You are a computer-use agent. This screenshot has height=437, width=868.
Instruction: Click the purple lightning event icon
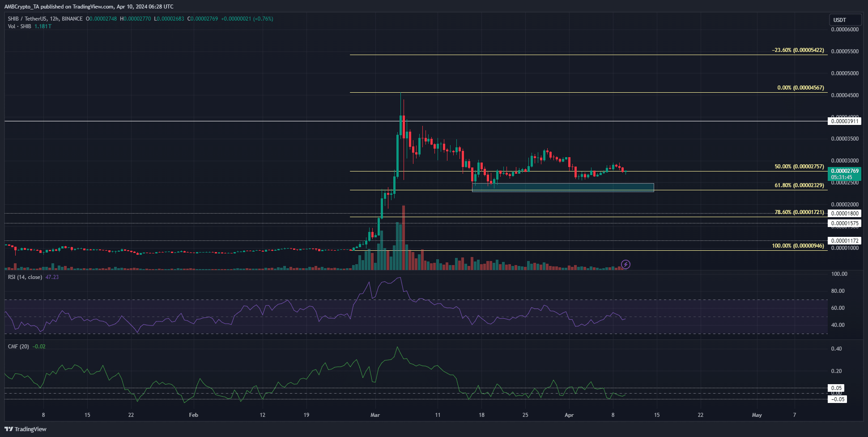(625, 265)
